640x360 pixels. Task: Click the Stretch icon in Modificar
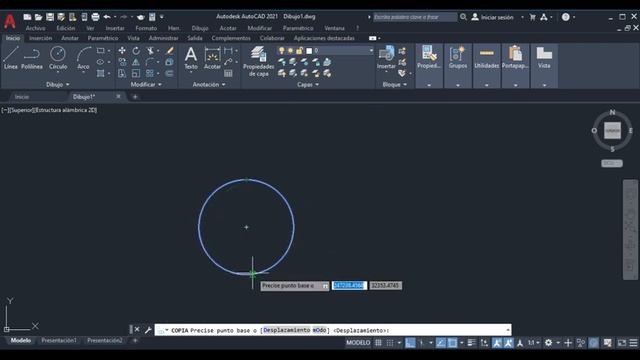pyautogui.click(x=122, y=73)
